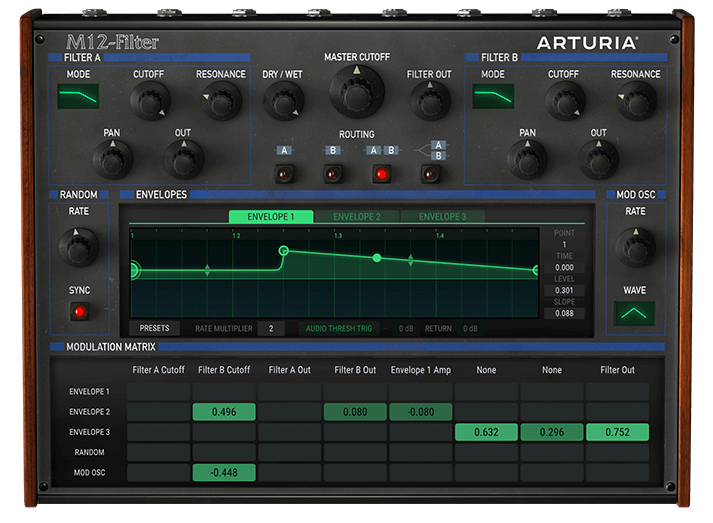Screen dimensions: 713x523
Task: Click the 0.632 Envelope 3 matrix cell
Action: 486,432
